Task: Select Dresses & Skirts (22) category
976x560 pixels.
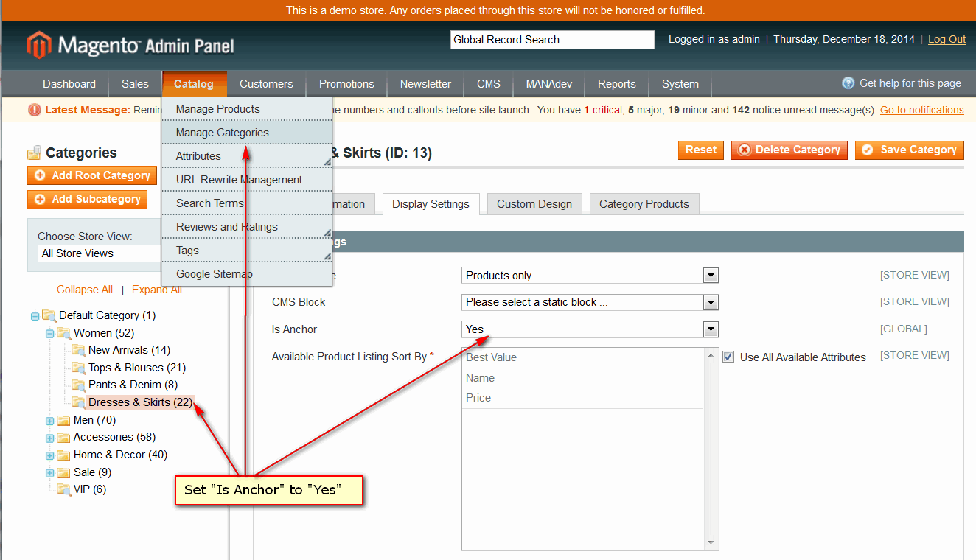Action: pyautogui.click(x=140, y=402)
